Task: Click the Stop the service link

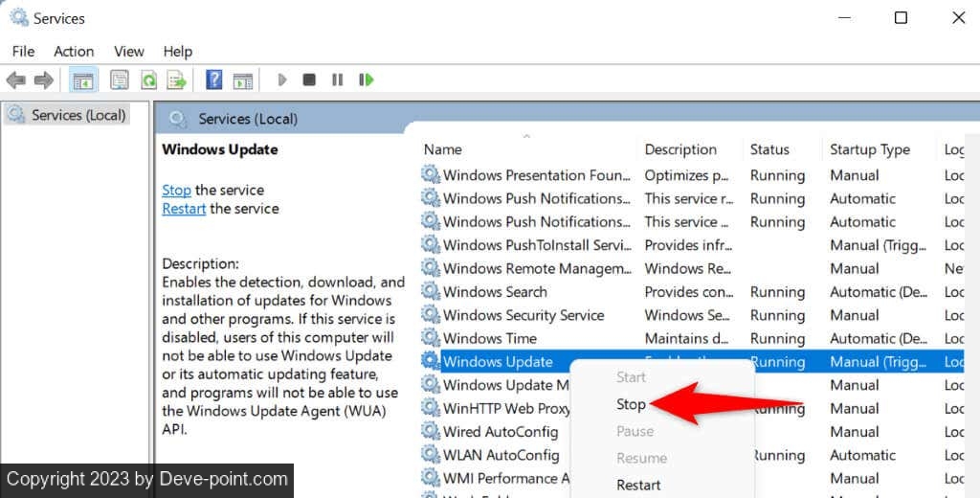Action: pyautogui.click(x=176, y=190)
